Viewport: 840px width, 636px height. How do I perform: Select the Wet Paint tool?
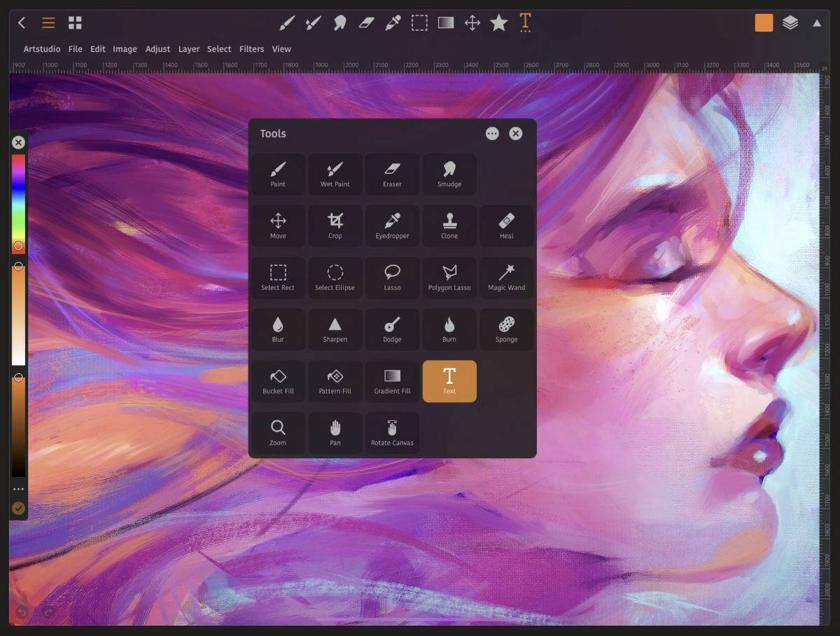click(335, 174)
